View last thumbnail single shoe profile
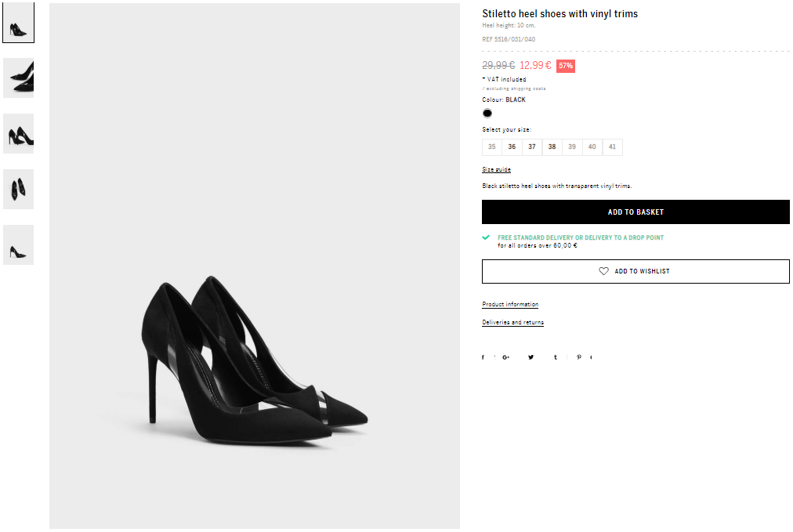The height and width of the screenshot is (532, 793). click(x=19, y=244)
